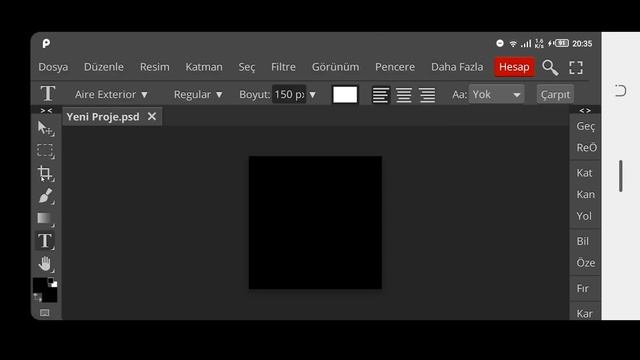Screen dimensions: 640x360
Task: Click the Çarpıt warp button
Action: click(555, 94)
